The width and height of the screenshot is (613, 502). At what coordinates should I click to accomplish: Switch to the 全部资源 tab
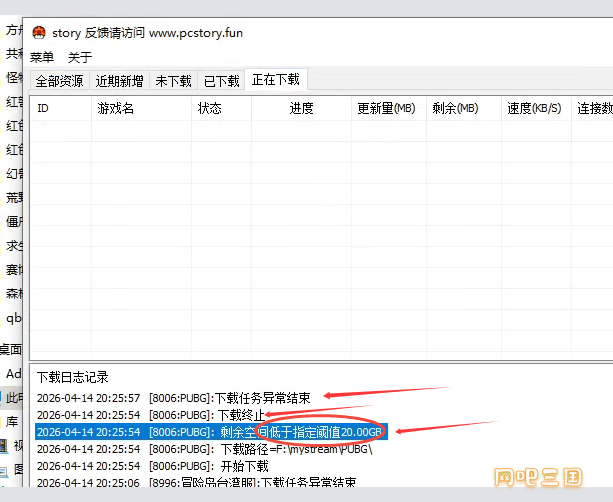tap(59, 81)
